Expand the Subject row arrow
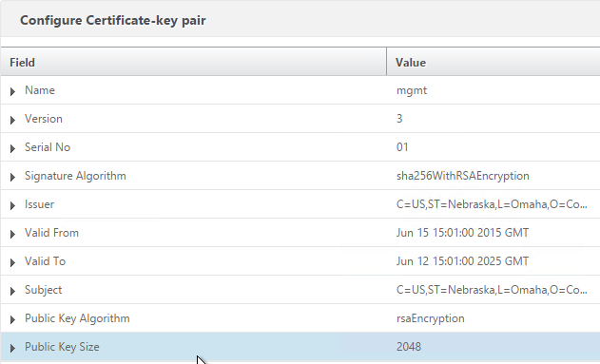600x364 pixels. (12, 292)
